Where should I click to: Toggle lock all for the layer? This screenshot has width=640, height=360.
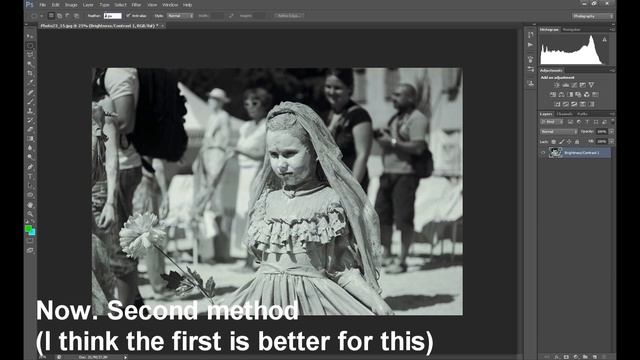(577, 141)
